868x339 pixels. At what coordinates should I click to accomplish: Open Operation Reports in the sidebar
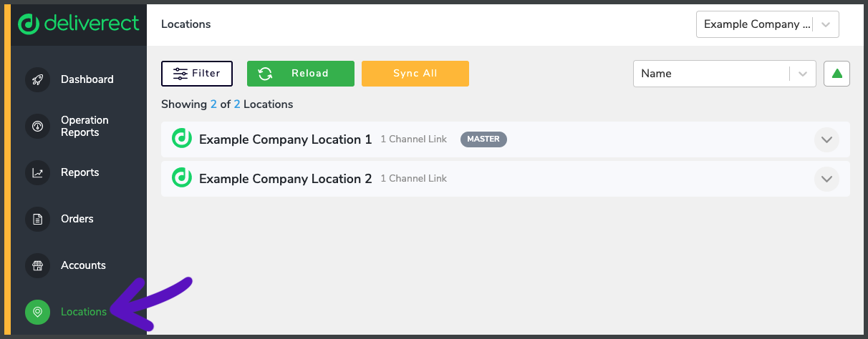(85, 126)
